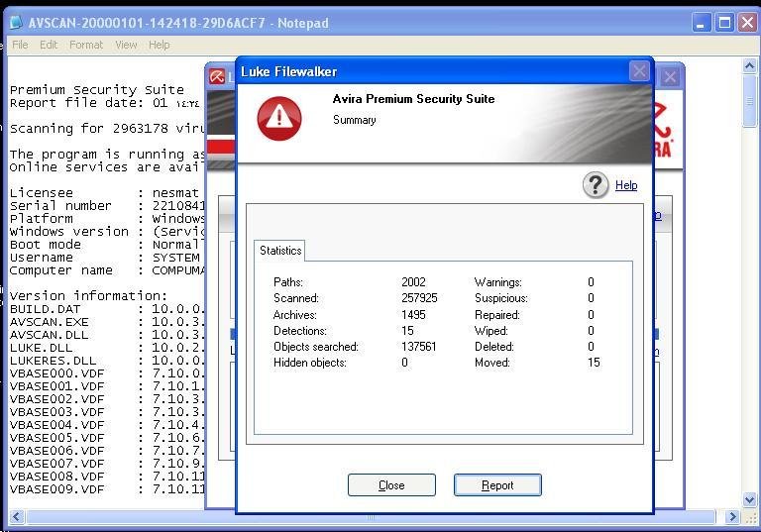This screenshot has height=532, width=761.
Task: Maximize the Notepad window
Action: click(724, 23)
